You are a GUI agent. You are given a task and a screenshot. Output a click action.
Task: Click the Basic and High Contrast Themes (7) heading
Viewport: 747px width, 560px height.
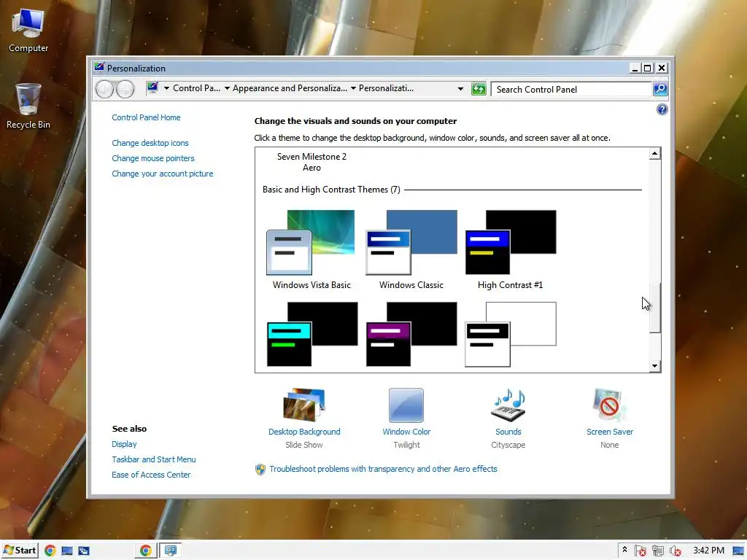pos(331,190)
